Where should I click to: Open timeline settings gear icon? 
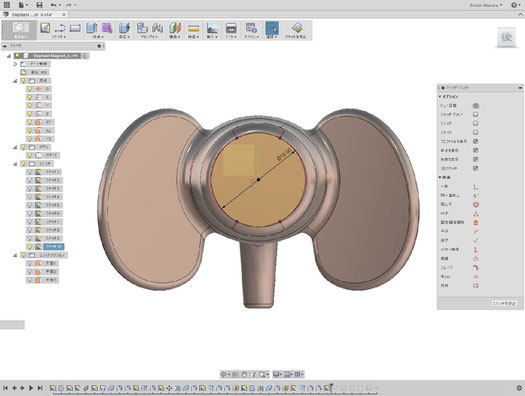click(x=519, y=388)
